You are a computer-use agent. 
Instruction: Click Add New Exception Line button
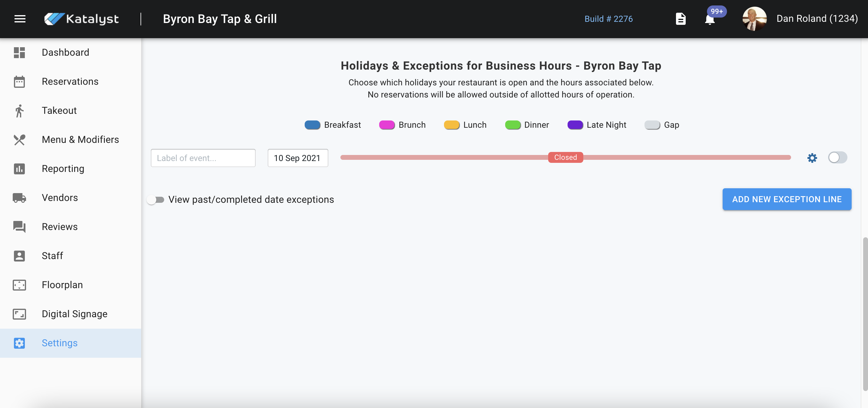787,199
